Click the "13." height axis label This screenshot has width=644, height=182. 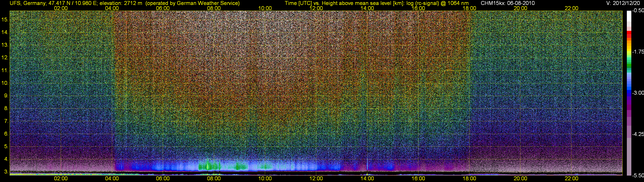(5, 45)
